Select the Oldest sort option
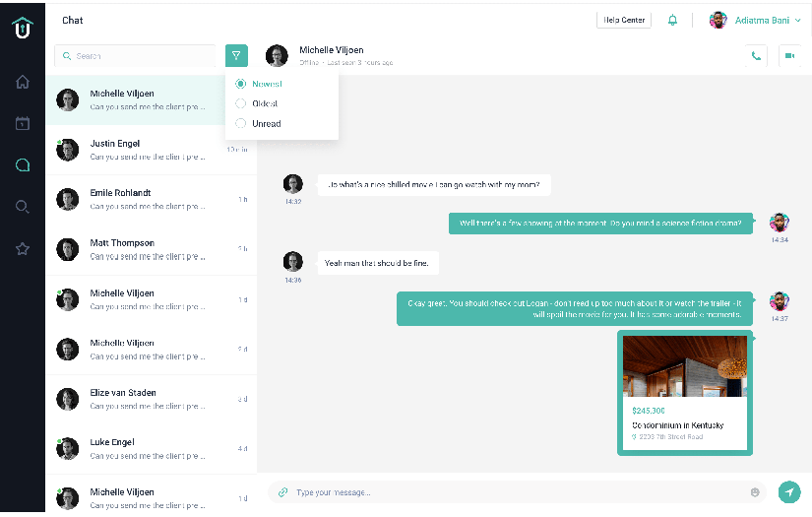Viewport: 812px width, 517px height. (x=256, y=103)
